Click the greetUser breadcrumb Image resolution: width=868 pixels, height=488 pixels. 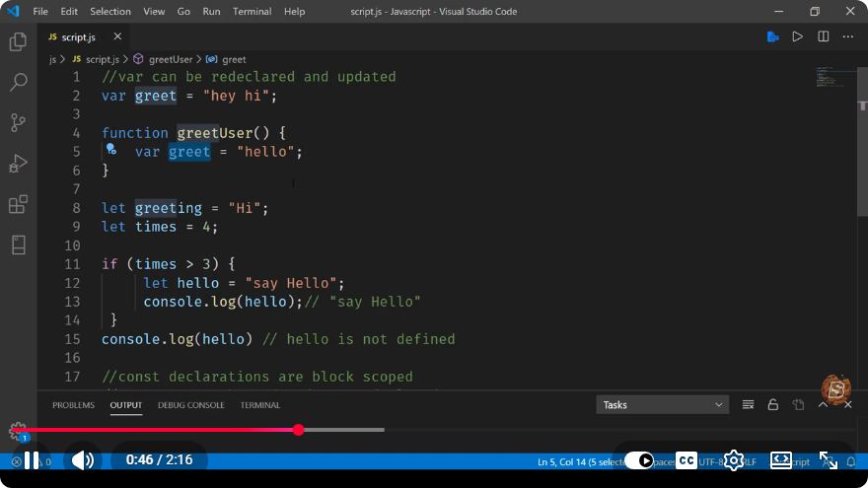click(171, 59)
